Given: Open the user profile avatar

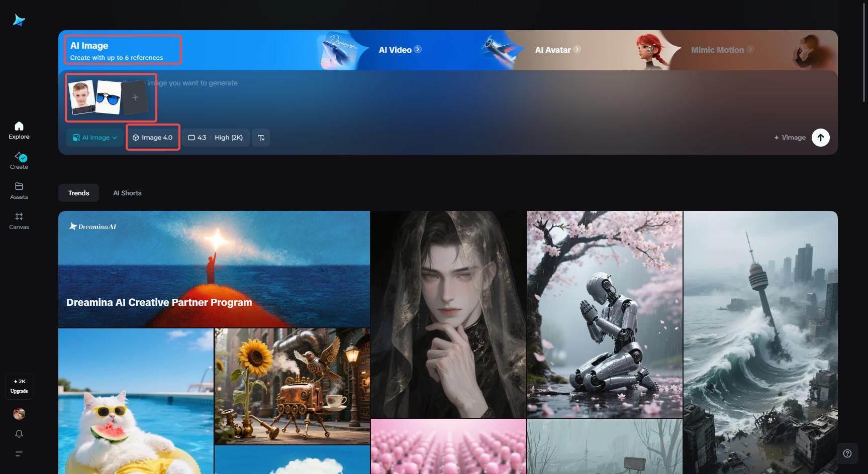Looking at the screenshot, I should [x=19, y=414].
